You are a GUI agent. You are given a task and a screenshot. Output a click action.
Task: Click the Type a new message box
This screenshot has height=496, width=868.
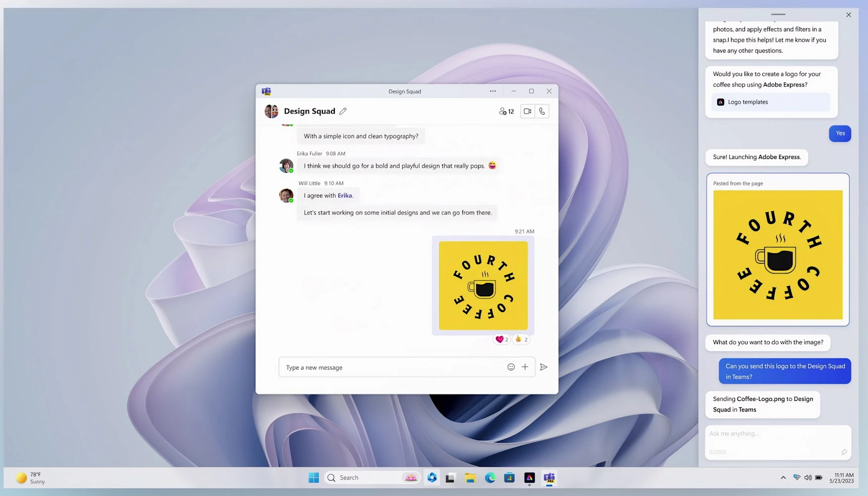(x=392, y=368)
